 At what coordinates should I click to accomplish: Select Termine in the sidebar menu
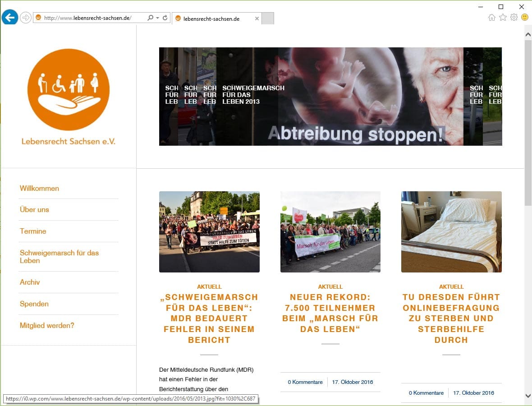[x=33, y=231]
